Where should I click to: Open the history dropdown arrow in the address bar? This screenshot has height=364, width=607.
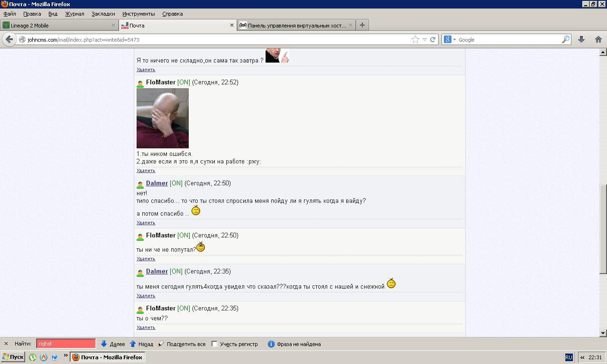pyautogui.click(x=424, y=40)
